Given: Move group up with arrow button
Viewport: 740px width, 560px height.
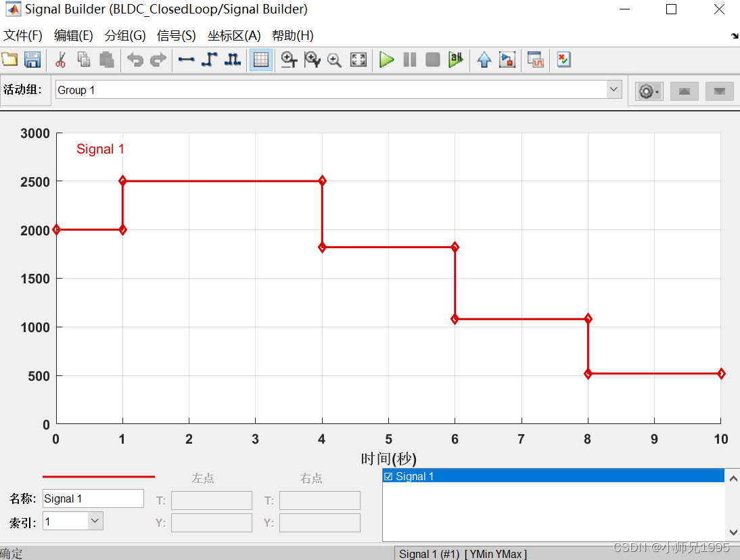Looking at the screenshot, I should pyautogui.click(x=685, y=91).
